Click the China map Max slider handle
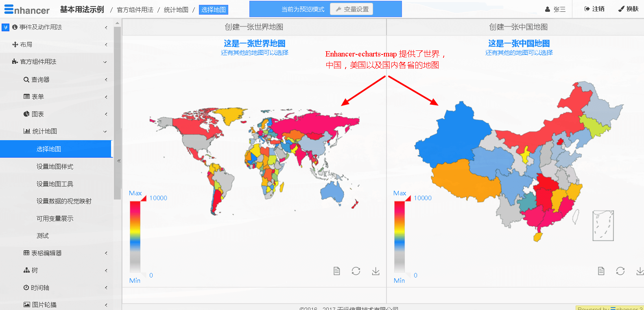The width and height of the screenshot is (644, 310). point(408,198)
